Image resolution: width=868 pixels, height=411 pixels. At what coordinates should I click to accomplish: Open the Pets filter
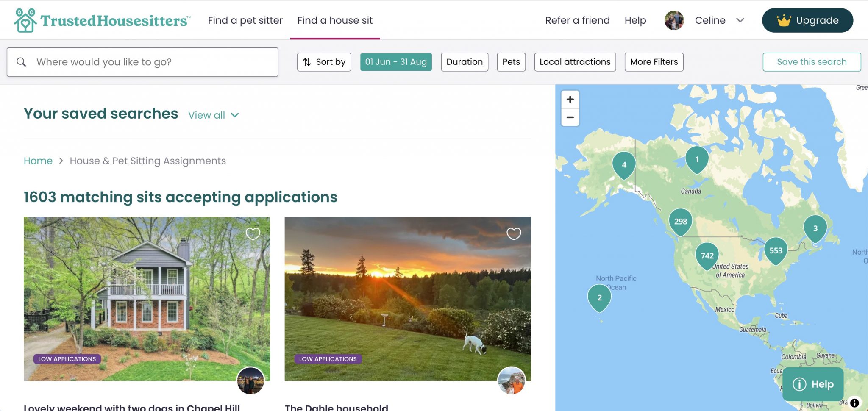511,62
